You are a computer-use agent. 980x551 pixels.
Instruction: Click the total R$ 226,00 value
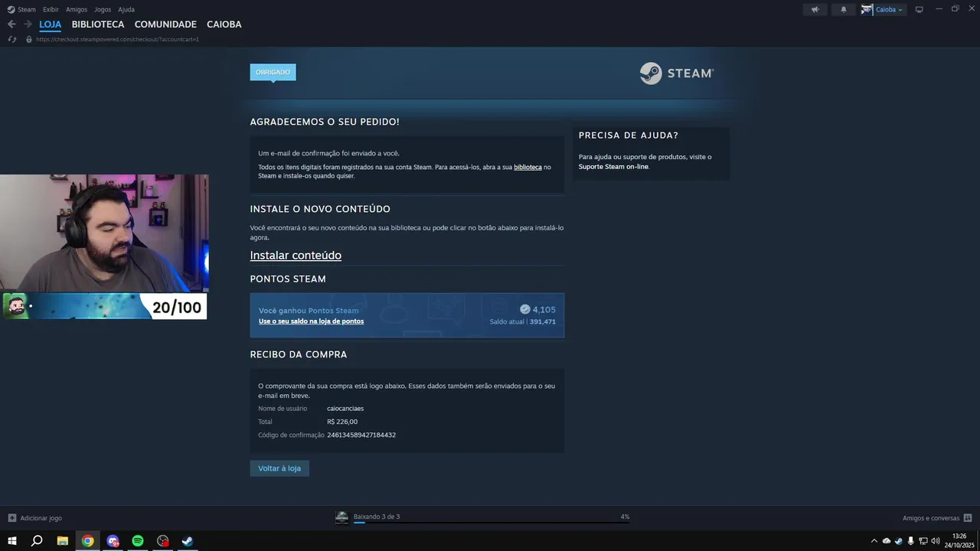coord(342,422)
